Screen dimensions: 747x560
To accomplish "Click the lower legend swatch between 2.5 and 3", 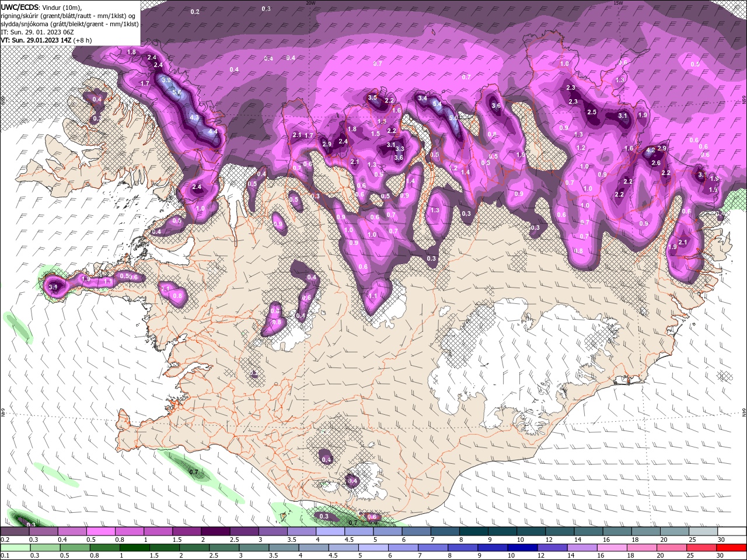I will [224, 548].
